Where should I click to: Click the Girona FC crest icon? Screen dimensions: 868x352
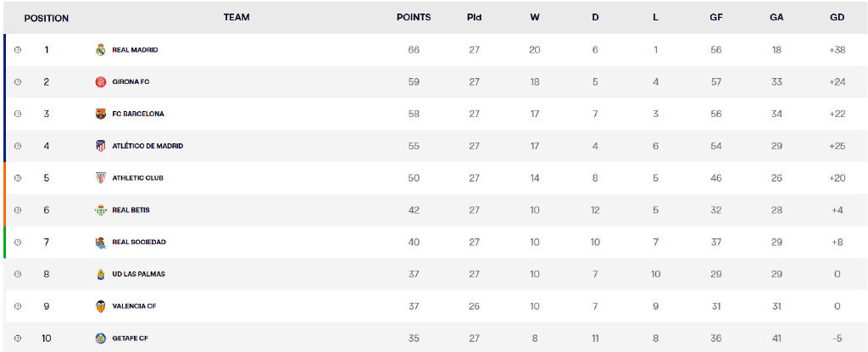click(101, 82)
